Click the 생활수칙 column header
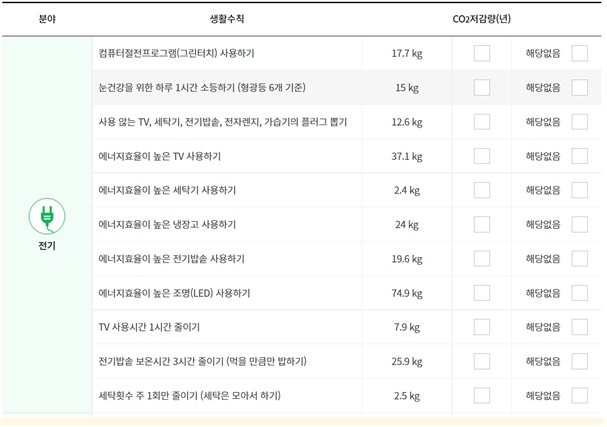This screenshot has width=607, height=427. 227,19
